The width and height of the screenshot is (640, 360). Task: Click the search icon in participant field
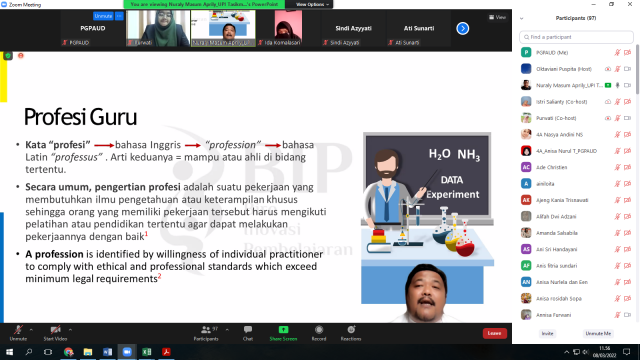527,37
